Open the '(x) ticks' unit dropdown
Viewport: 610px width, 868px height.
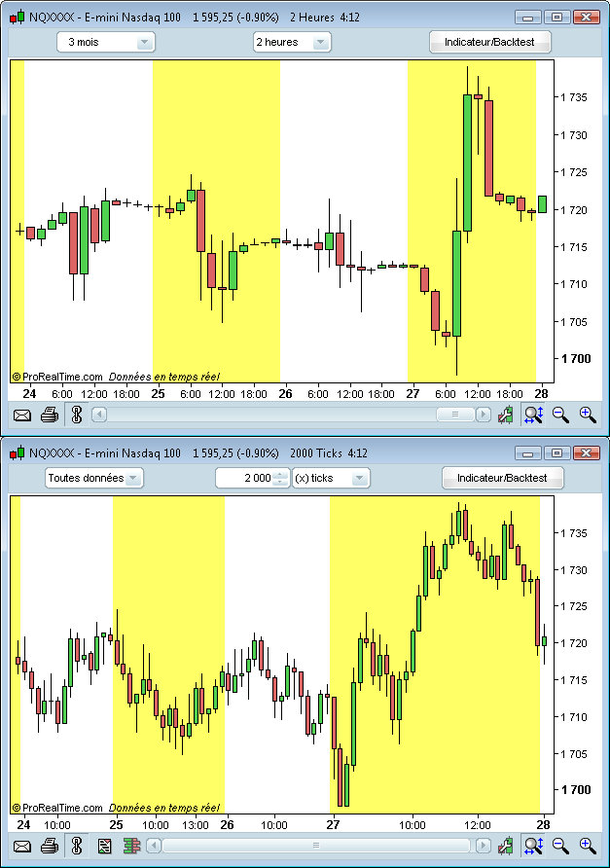coord(331,478)
